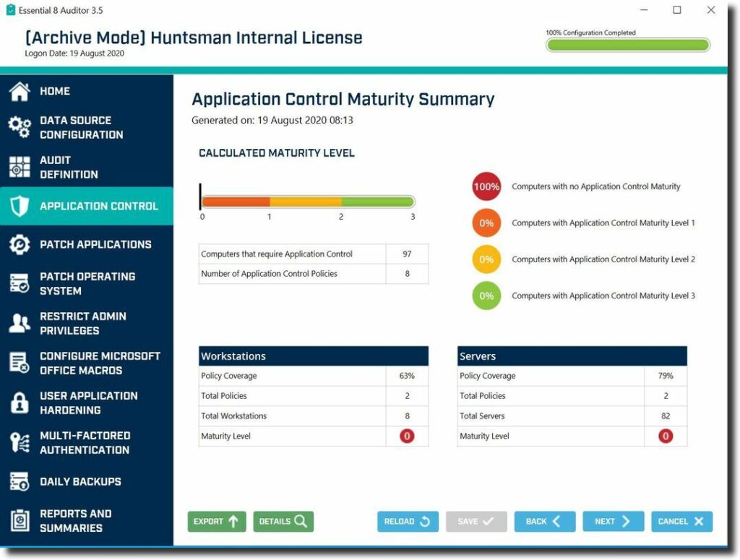Select the Home icon in the sidebar
The height and width of the screenshot is (560, 740).
click(22, 91)
